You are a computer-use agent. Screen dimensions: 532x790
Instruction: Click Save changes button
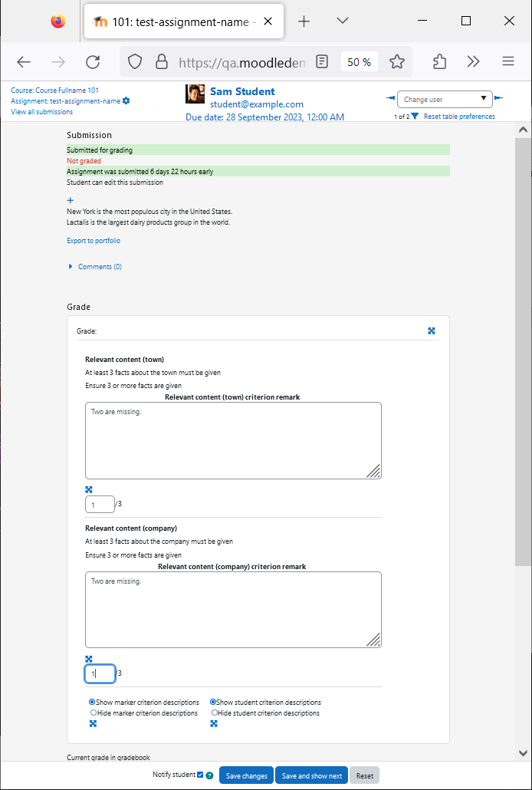click(246, 775)
